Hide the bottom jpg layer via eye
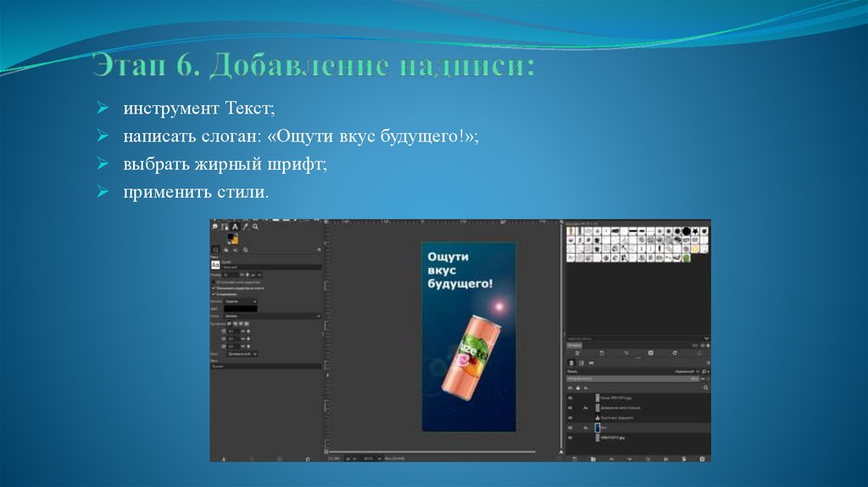 pos(570,438)
